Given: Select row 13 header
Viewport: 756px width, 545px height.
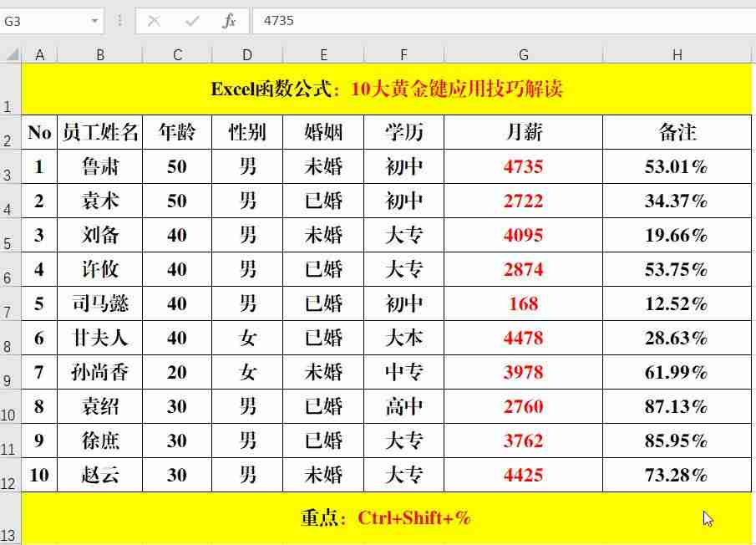Looking at the screenshot, I should tap(10, 518).
